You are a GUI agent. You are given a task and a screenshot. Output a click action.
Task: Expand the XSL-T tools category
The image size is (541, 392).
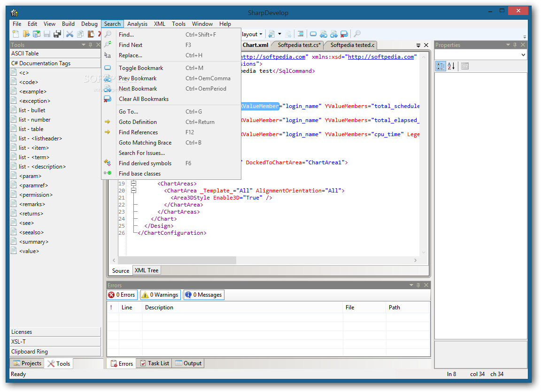[x=55, y=342]
